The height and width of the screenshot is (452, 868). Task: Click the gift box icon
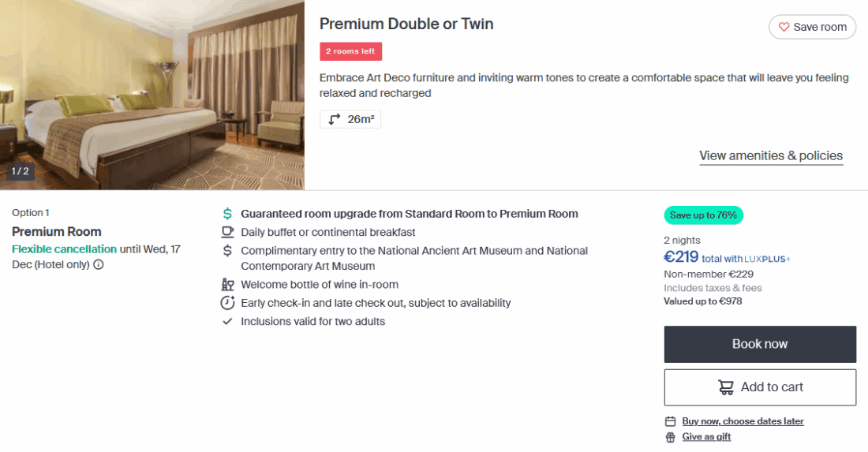(671, 437)
